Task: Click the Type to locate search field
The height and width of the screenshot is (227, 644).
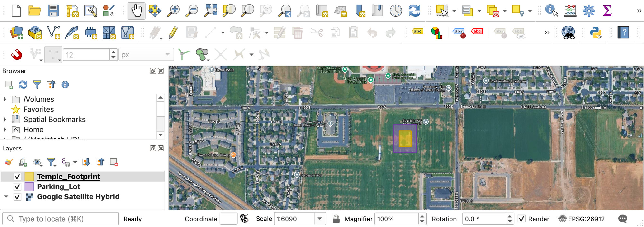Action: pyautogui.click(x=61, y=219)
